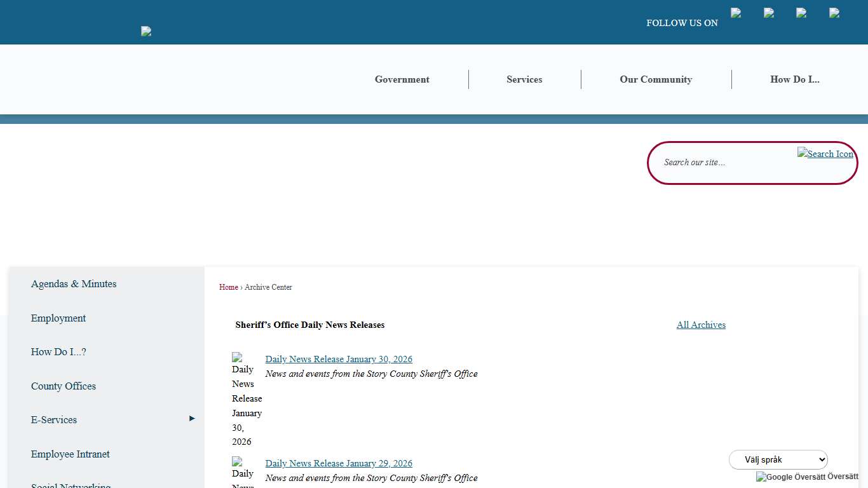Click the Search Icon in the search box
The height and width of the screenshot is (488, 868).
coord(825,154)
